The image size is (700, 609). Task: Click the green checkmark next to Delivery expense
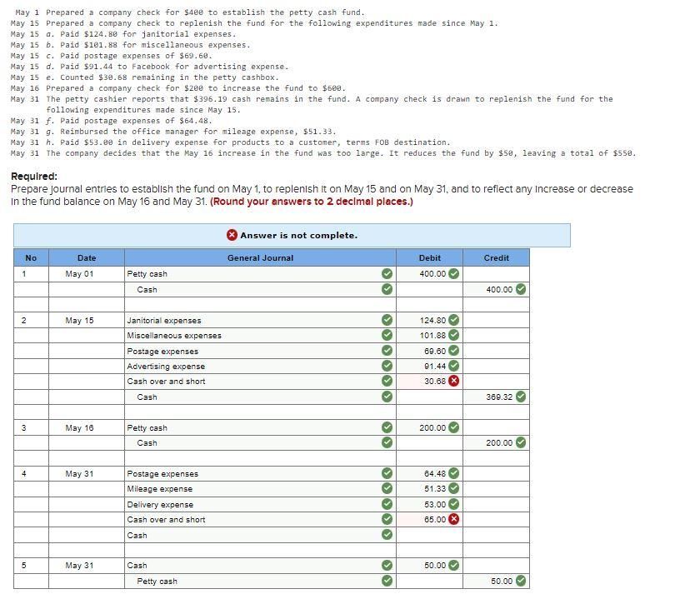388,504
